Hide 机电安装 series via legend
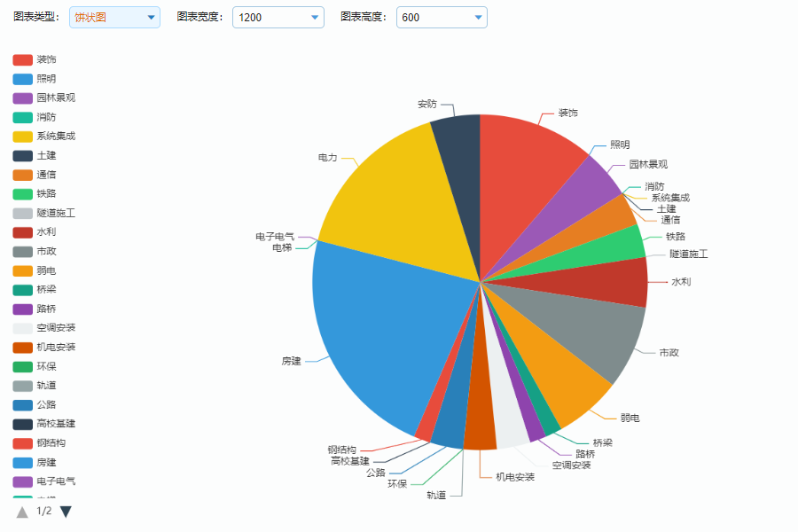The width and height of the screenshot is (798, 532). click(x=44, y=348)
